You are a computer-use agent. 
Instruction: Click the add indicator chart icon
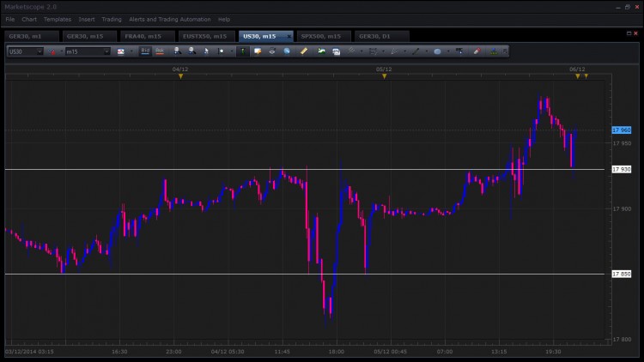coord(321,51)
